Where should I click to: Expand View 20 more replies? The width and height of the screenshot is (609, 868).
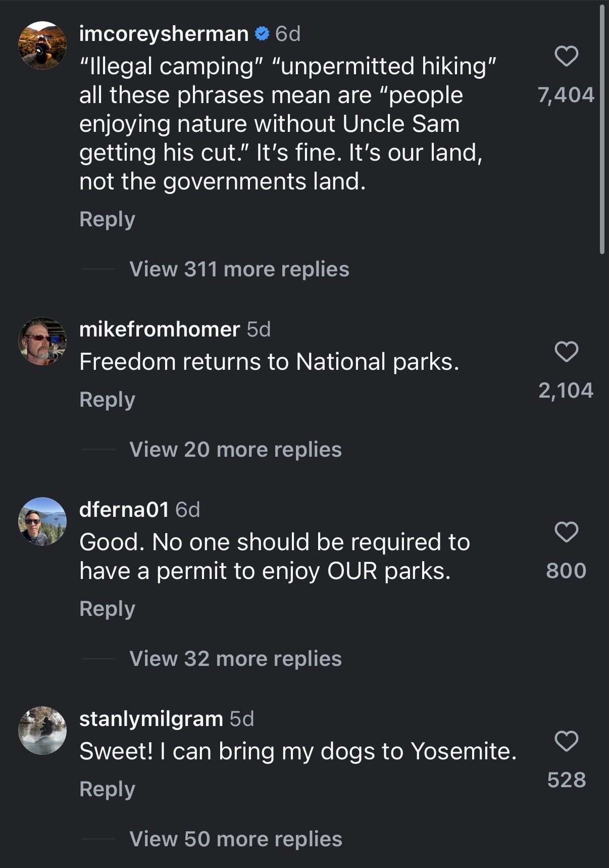click(x=235, y=450)
